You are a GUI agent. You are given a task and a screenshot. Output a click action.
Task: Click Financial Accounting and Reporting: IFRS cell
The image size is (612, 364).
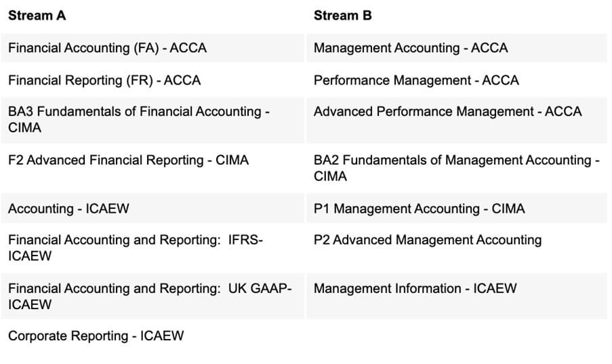(x=152, y=248)
